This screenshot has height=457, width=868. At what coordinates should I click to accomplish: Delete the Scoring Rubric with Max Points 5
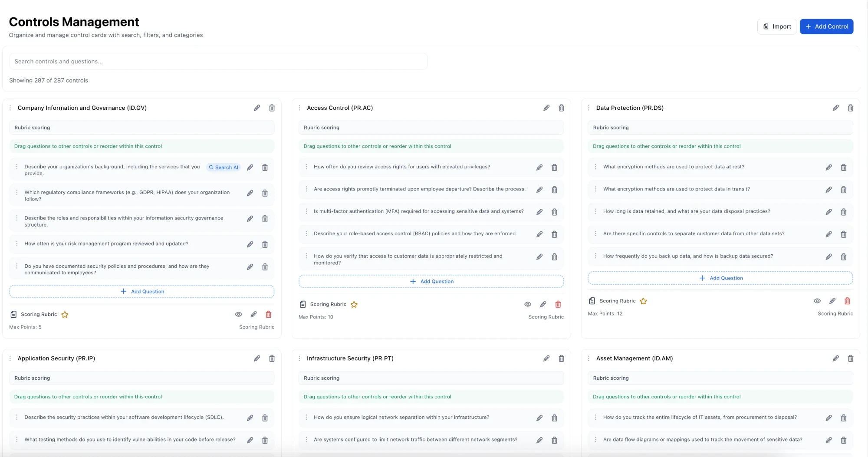pyautogui.click(x=269, y=315)
